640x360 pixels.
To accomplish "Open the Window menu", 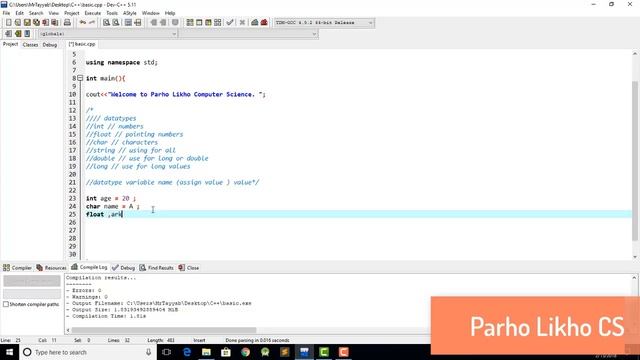I will tap(151, 13).
